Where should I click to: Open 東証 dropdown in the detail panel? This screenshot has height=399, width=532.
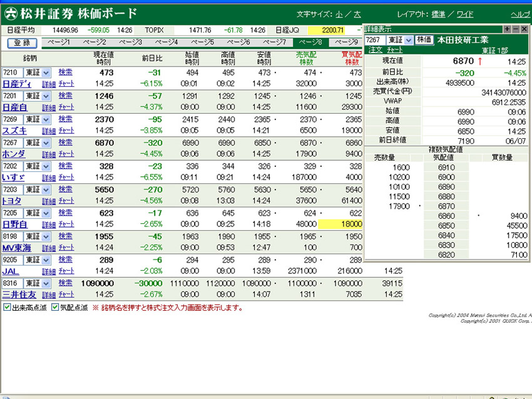pyautogui.click(x=409, y=40)
